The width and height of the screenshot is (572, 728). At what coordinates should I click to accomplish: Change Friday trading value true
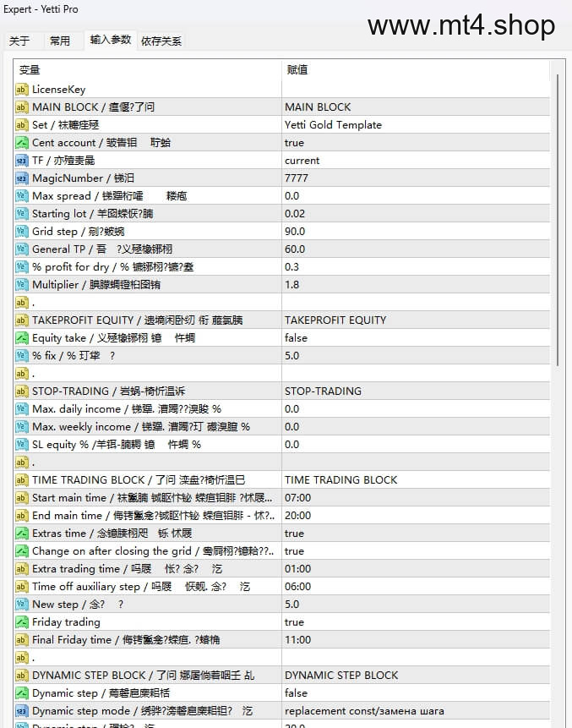coord(415,621)
